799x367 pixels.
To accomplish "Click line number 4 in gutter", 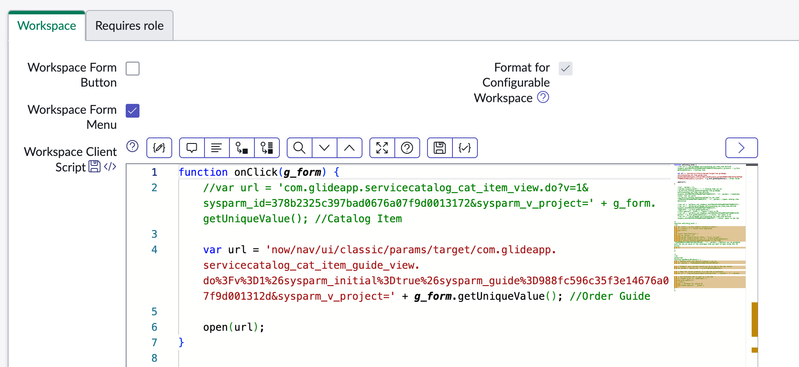I will point(154,249).
